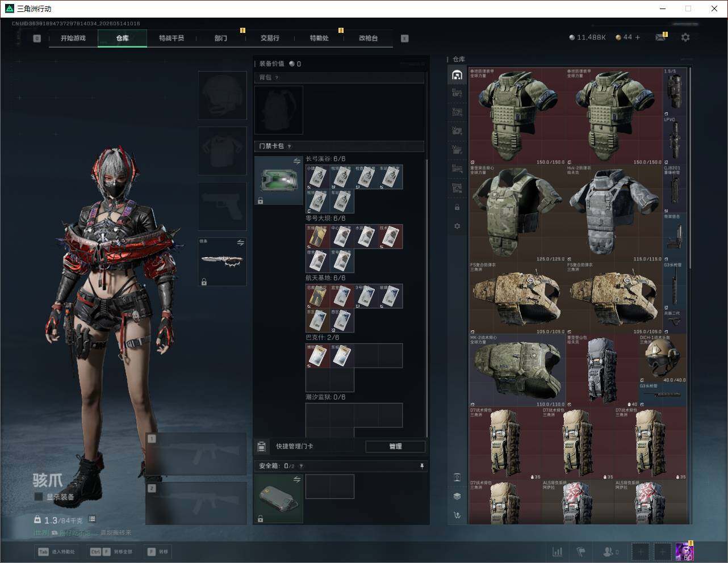
Task: Click the 潮汐监狱: 0/6 label
Action: pyautogui.click(x=325, y=397)
